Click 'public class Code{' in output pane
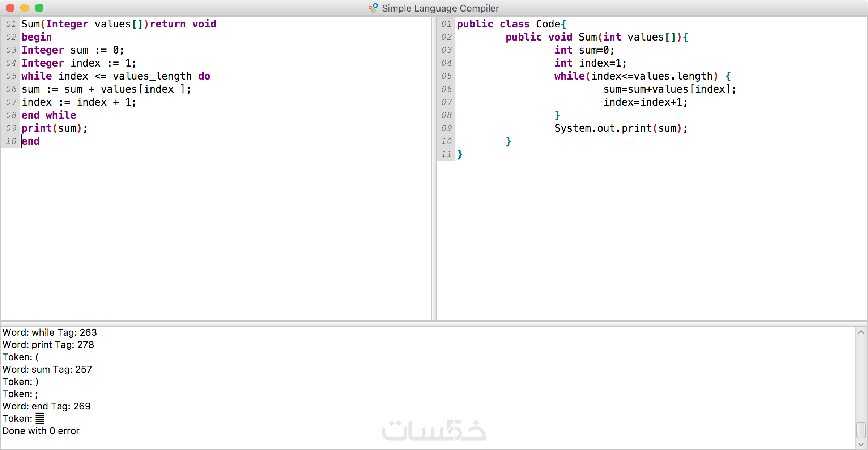 tap(511, 24)
